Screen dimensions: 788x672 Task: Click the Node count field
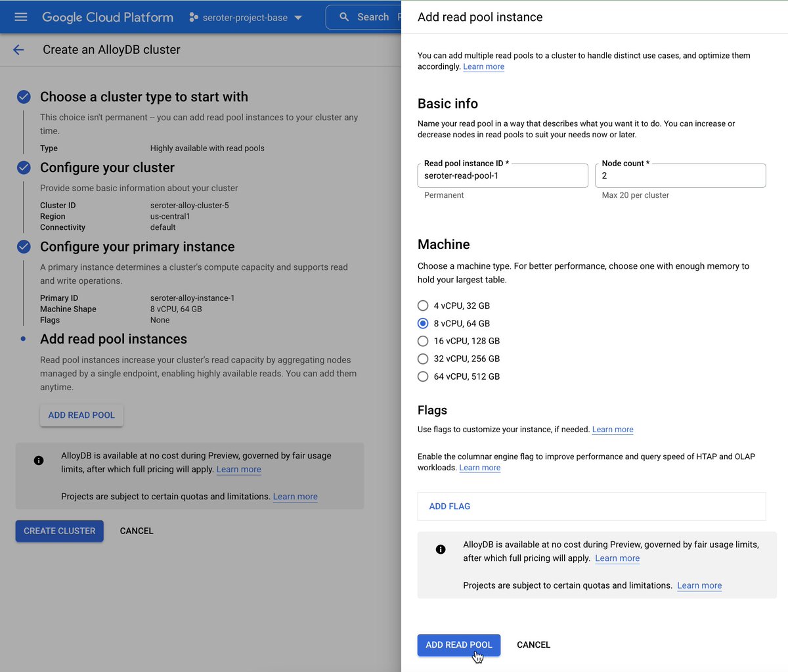click(680, 175)
